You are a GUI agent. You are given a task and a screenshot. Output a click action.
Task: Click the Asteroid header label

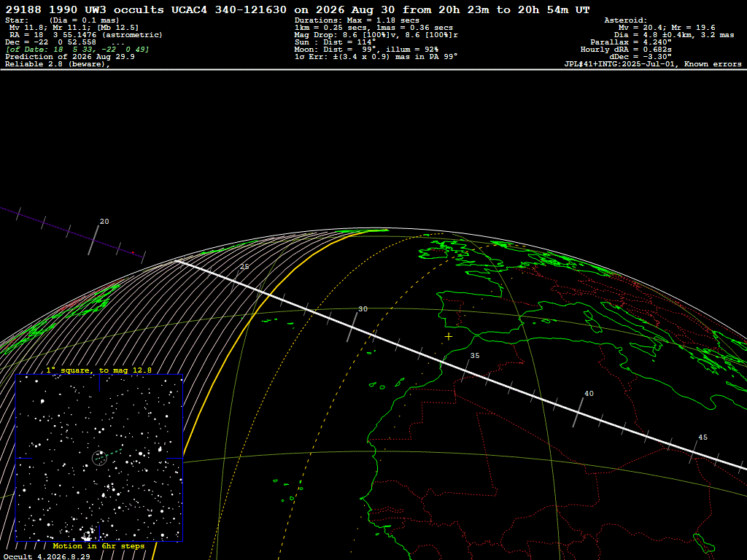tap(625, 20)
